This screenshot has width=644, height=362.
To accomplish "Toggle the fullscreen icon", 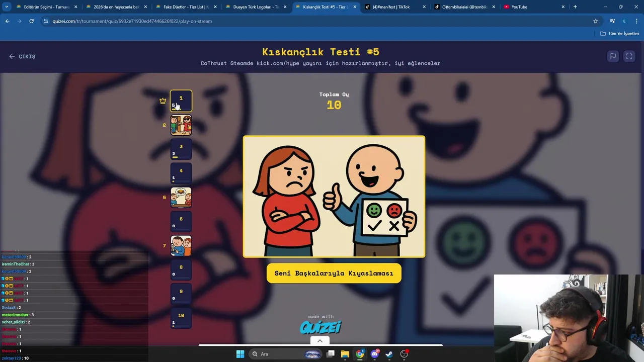I will click(629, 56).
